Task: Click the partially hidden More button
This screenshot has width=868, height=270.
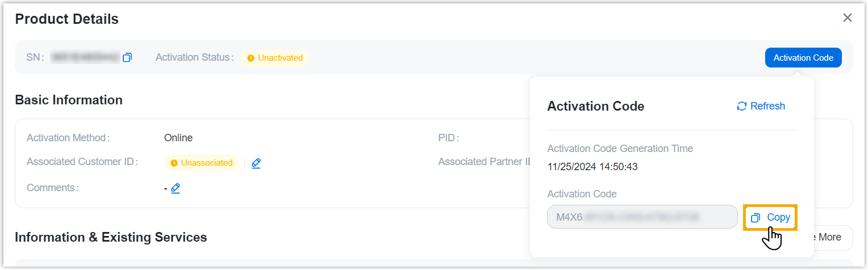Action: 829,237
